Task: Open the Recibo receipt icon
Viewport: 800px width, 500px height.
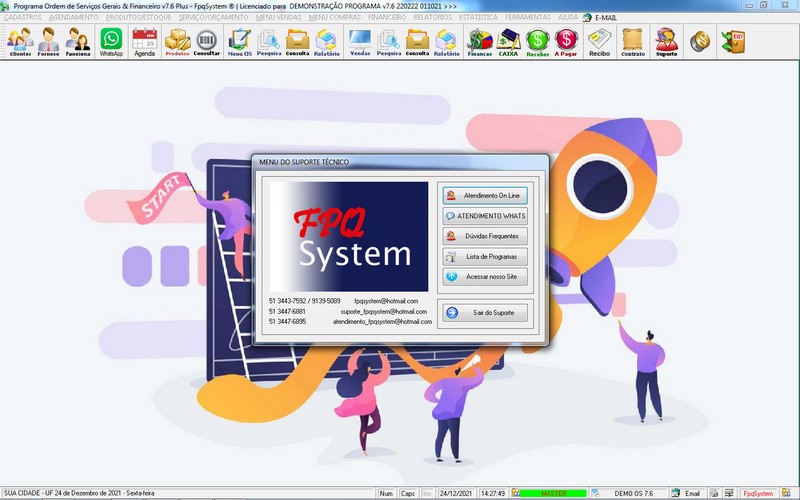Action: point(600,41)
